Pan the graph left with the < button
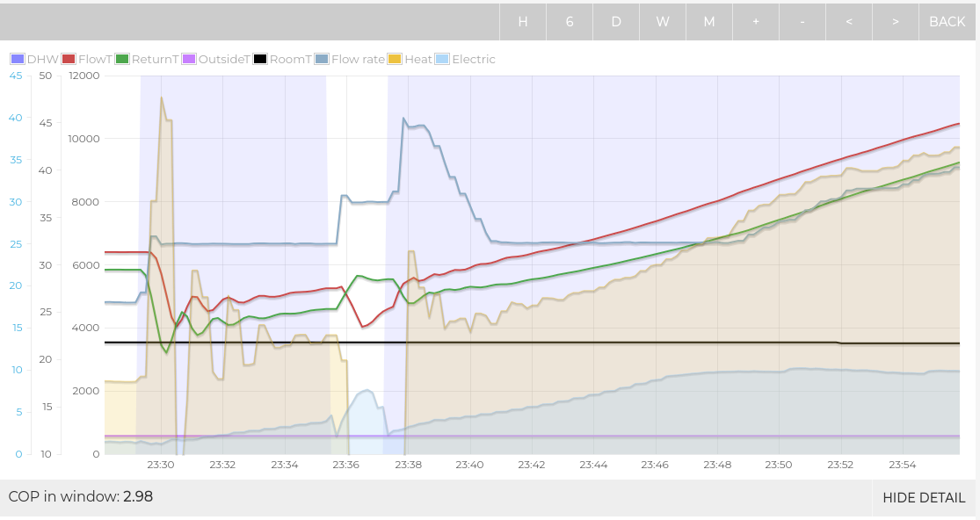980x520 pixels. (x=849, y=22)
